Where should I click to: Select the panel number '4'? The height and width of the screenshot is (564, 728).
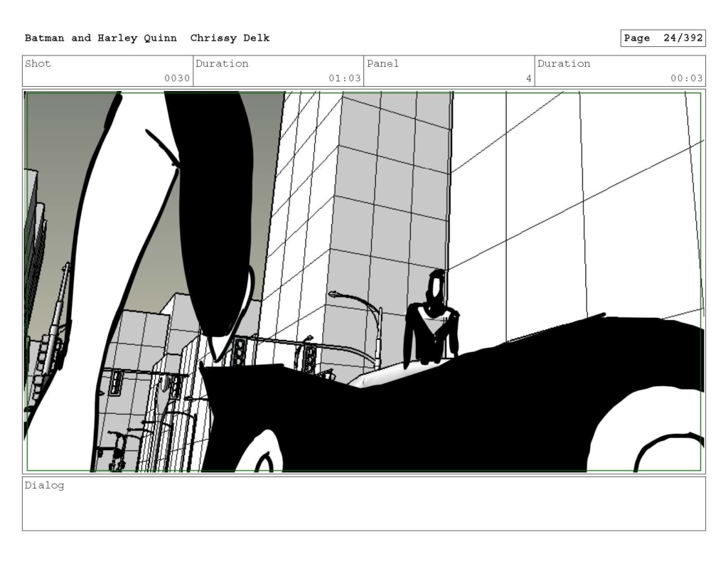(x=528, y=78)
